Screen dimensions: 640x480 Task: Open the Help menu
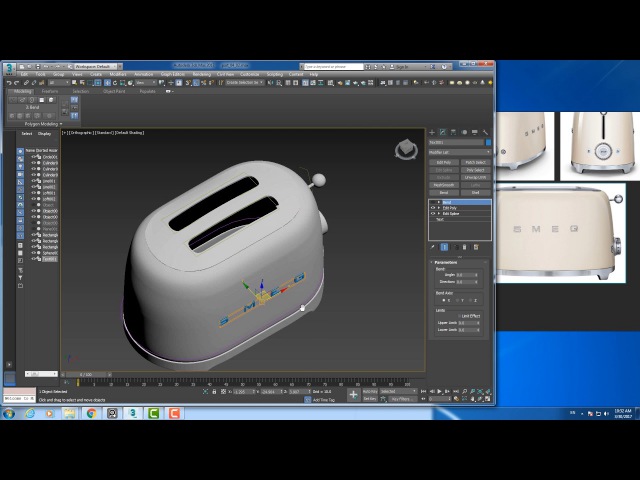[x=313, y=74]
